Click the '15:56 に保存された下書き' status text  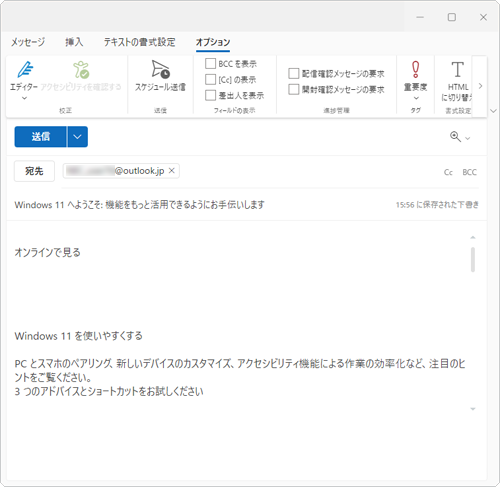[437, 205]
